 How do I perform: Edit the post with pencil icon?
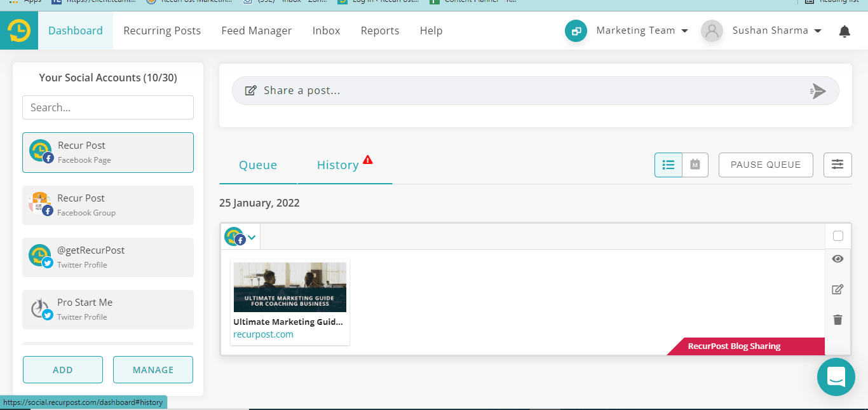[837, 289]
